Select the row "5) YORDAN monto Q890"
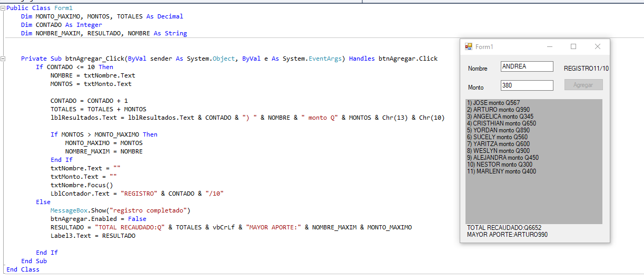644x280 pixels. pos(498,130)
